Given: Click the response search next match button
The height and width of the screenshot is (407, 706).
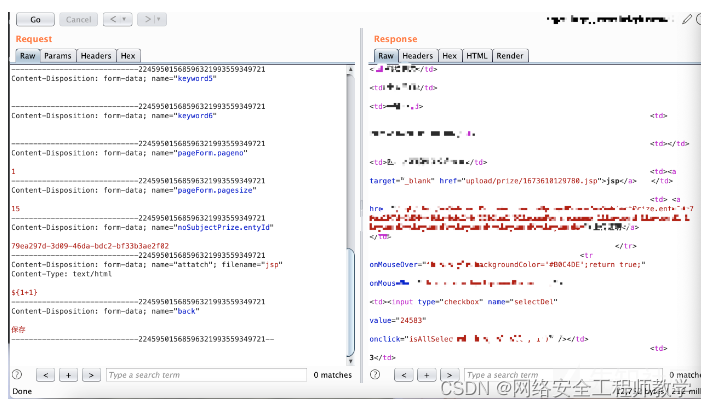Looking at the screenshot, I should click(449, 375).
